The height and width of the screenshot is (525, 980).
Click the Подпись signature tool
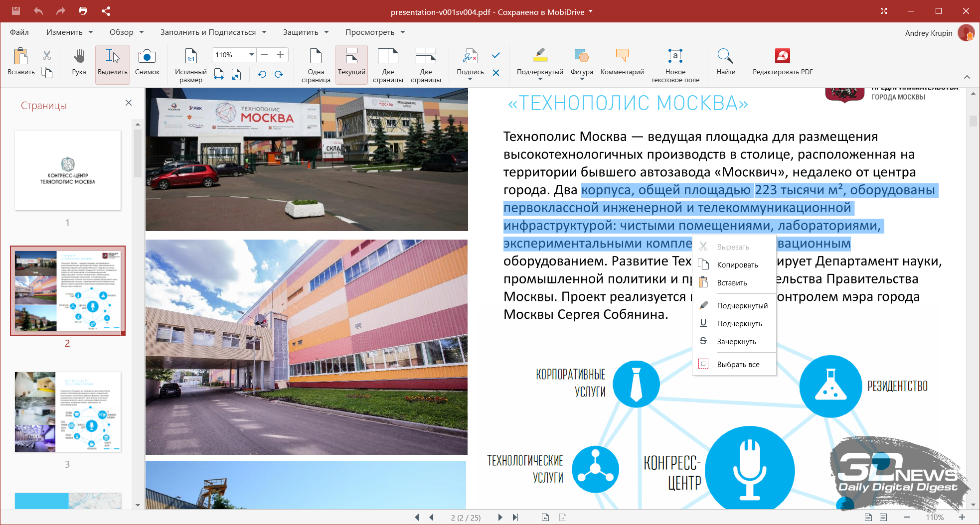(470, 62)
